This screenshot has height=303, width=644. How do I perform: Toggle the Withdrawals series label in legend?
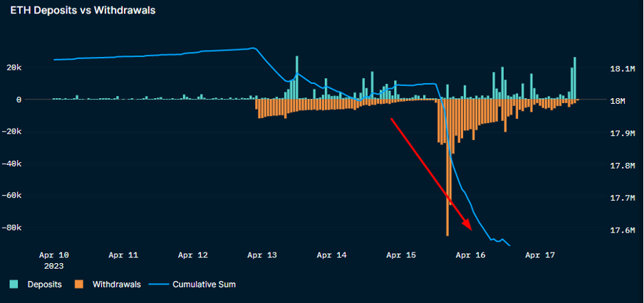(116, 285)
